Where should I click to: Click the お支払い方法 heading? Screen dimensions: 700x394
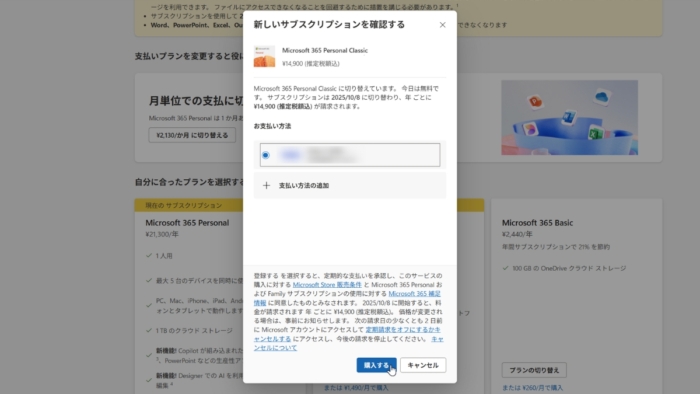pyautogui.click(x=272, y=126)
